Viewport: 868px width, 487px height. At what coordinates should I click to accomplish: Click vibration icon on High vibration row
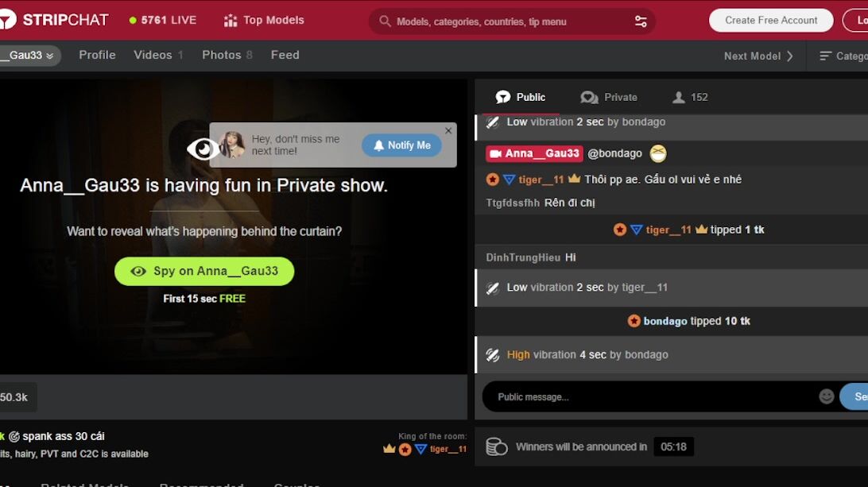pyautogui.click(x=493, y=355)
